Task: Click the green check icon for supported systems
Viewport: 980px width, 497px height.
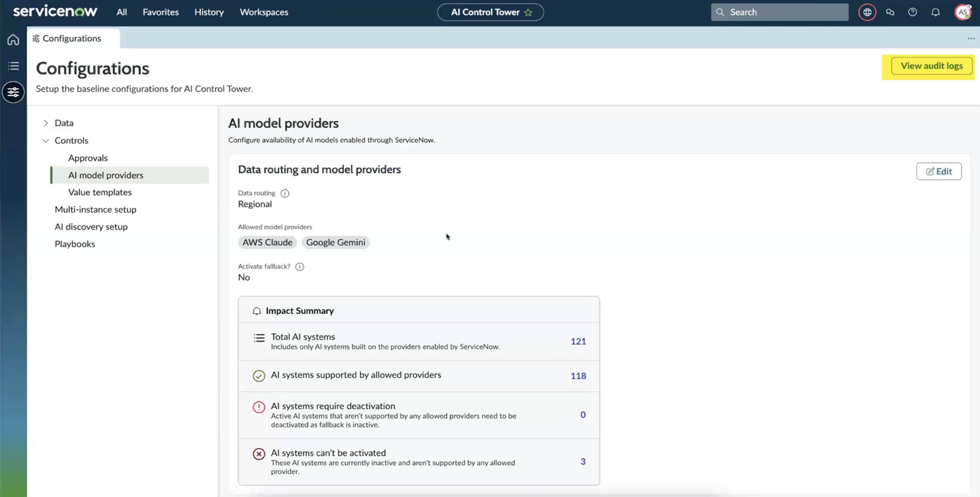Action: [x=259, y=376]
